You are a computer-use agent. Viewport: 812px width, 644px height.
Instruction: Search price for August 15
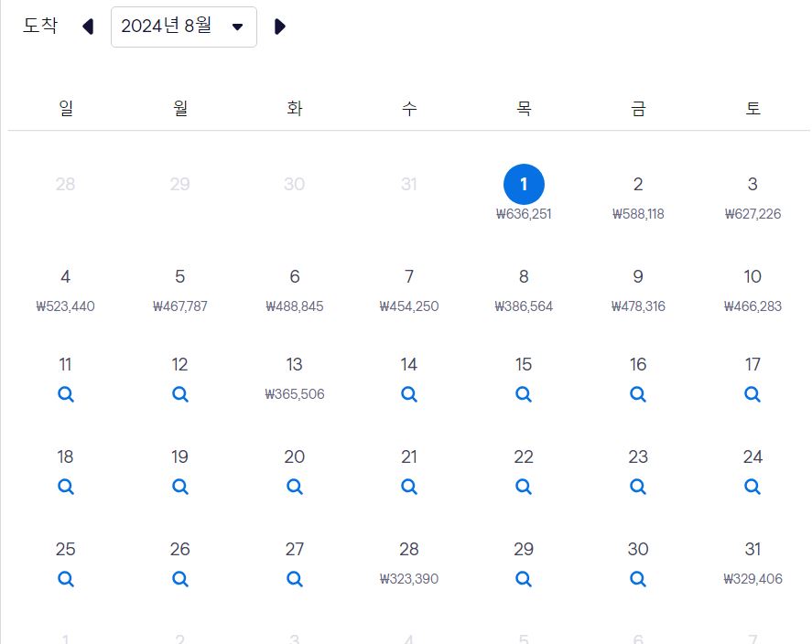click(x=524, y=394)
